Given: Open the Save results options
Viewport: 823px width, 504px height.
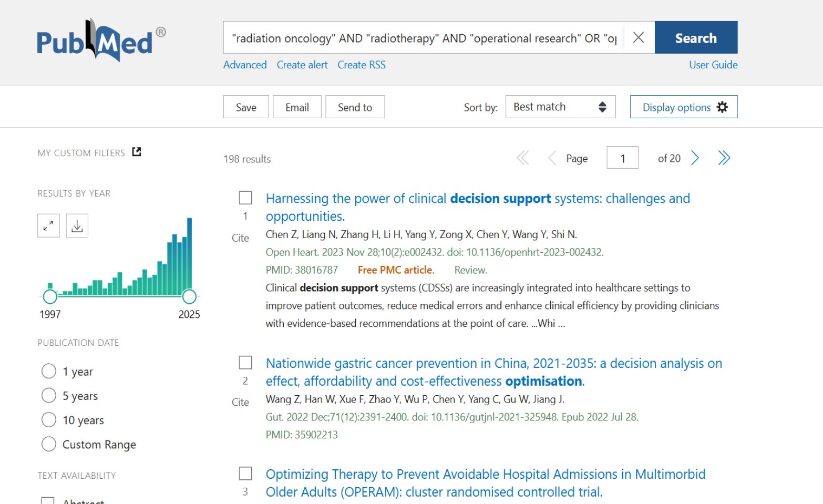Looking at the screenshot, I should [x=246, y=107].
